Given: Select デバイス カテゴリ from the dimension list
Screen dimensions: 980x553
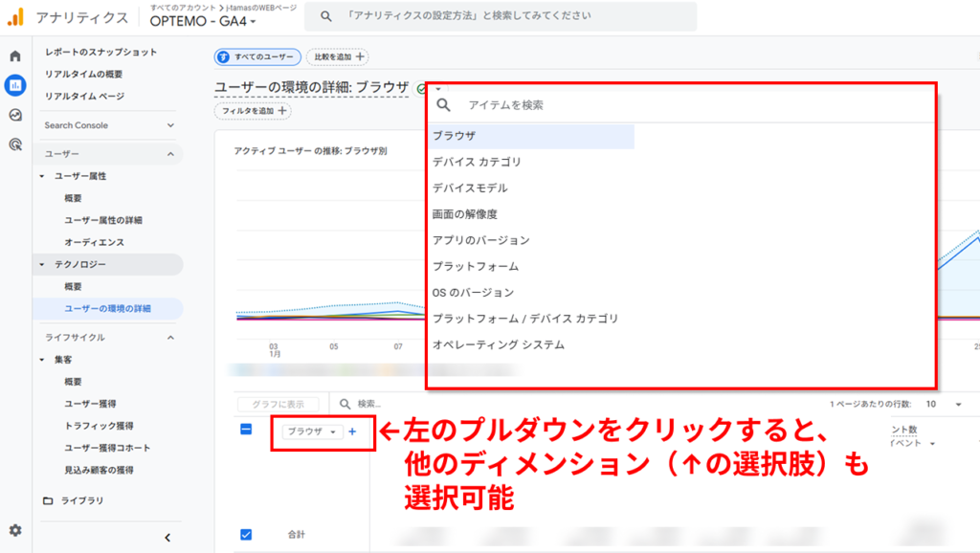Looking at the screenshot, I should (x=475, y=163).
